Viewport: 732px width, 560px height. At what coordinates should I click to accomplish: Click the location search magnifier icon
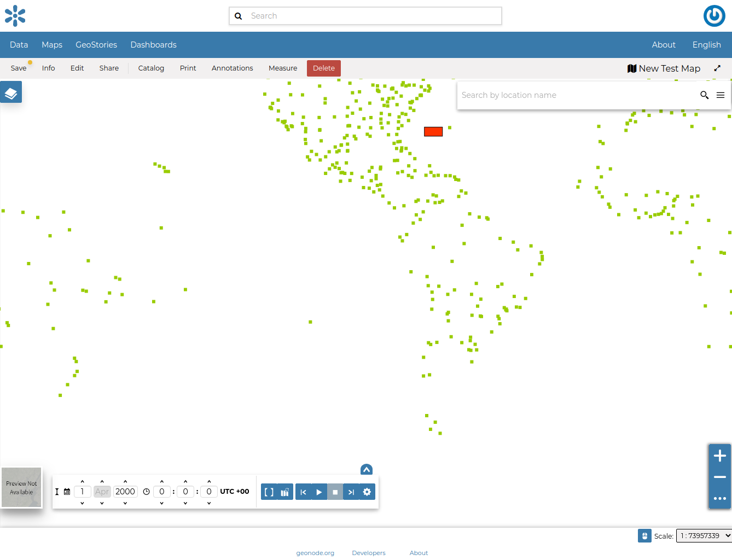coord(704,95)
